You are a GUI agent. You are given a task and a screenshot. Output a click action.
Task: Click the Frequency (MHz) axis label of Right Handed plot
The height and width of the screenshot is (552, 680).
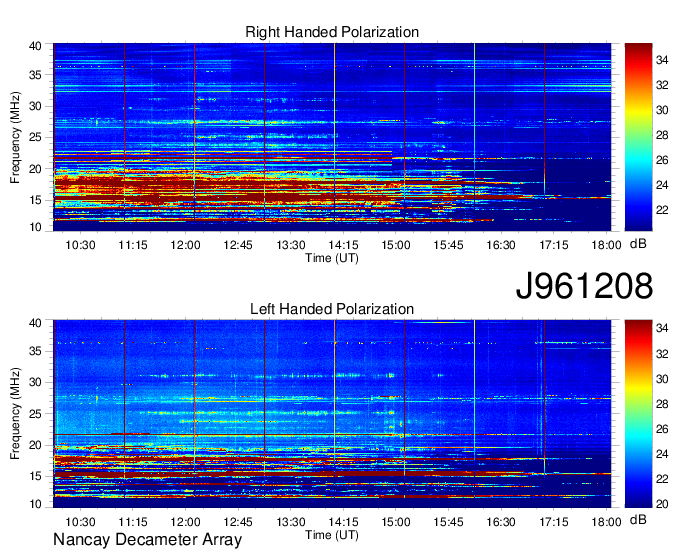15,137
